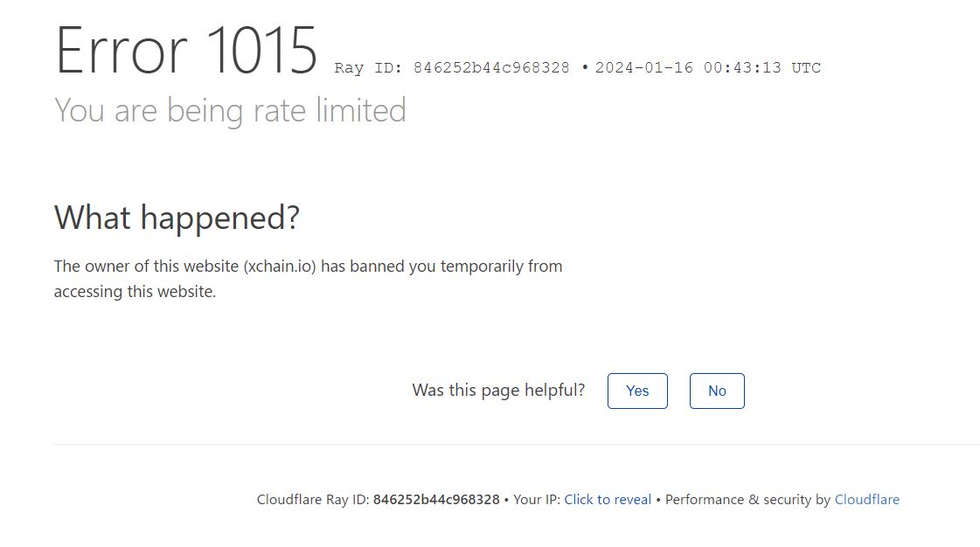Image resolution: width=980 pixels, height=547 pixels.
Task: Click the Error 1015 heading
Action: (x=186, y=51)
